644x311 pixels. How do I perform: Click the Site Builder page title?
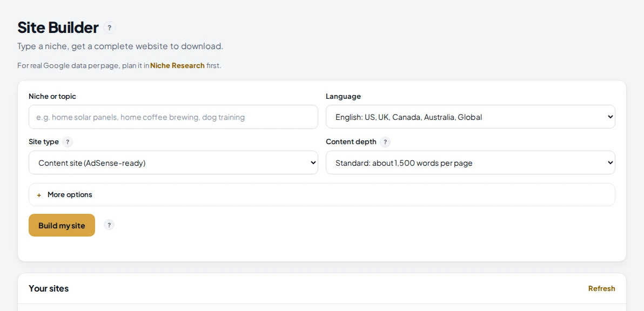[58, 28]
